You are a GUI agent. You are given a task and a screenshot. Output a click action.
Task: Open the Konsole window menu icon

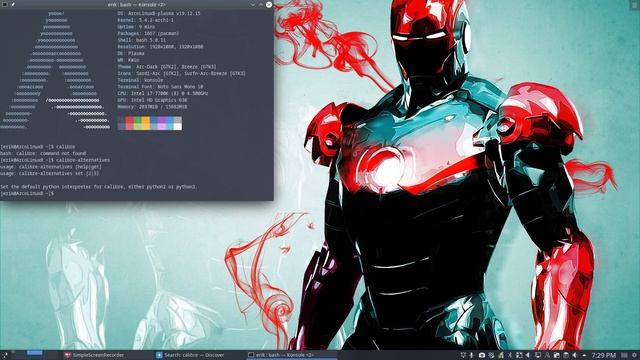tap(4, 4)
